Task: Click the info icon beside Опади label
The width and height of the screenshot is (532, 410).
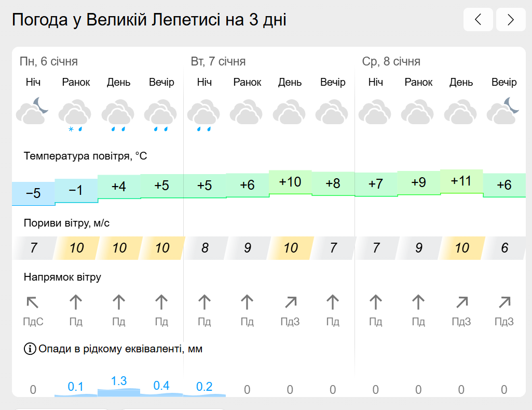Action: coord(30,349)
